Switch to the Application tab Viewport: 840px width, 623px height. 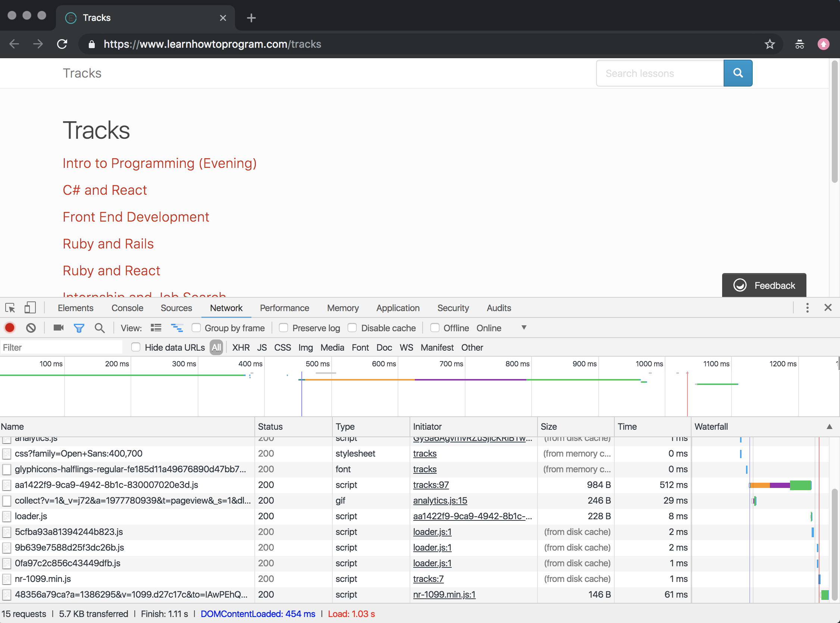398,308
